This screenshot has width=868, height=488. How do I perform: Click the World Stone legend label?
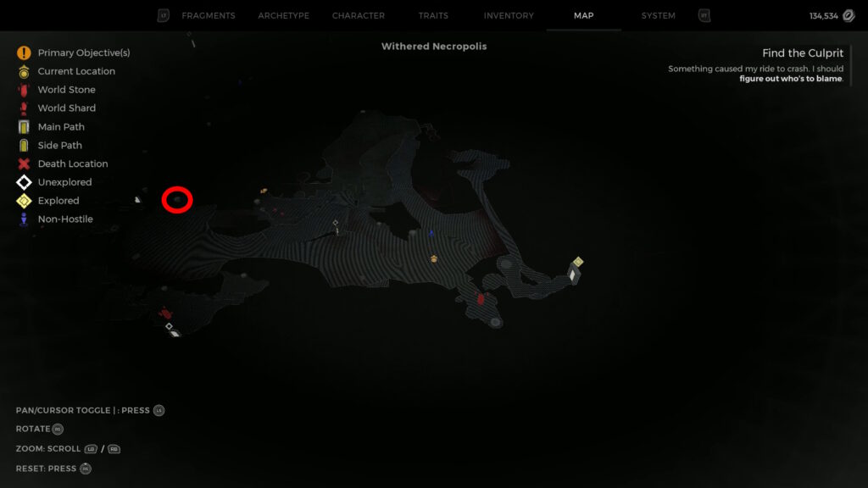(x=66, y=90)
